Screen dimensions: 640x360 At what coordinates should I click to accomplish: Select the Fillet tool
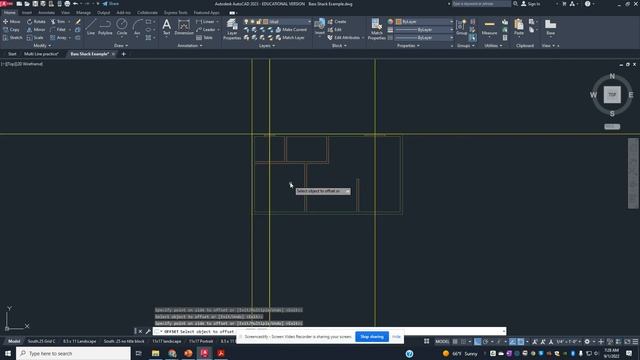pyautogui.click(x=58, y=30)
